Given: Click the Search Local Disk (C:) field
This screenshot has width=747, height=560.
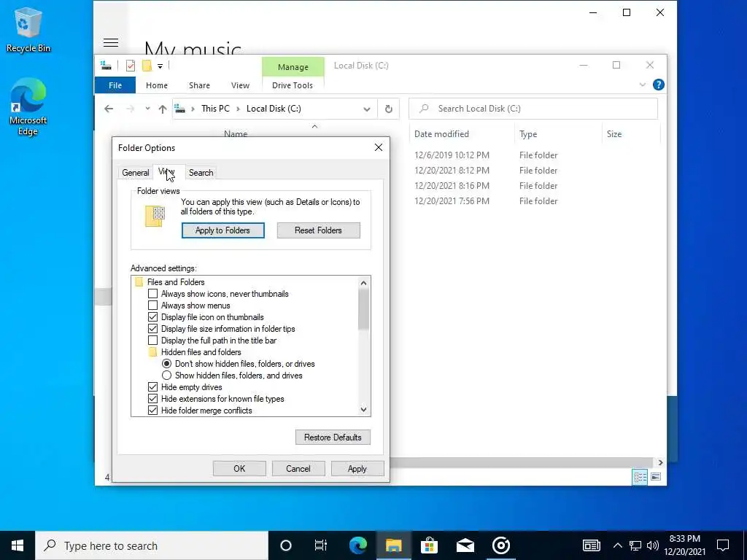Looking at the screenshot, I should pyautogui.click(x=533, y=109).
